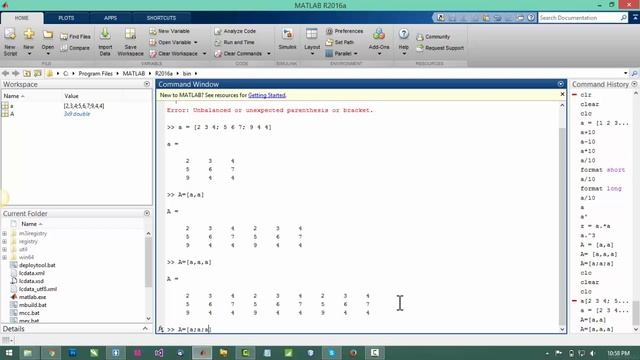
Task: Click the Help question mark in quick access toolbar
Action: [x=531, y=18]
